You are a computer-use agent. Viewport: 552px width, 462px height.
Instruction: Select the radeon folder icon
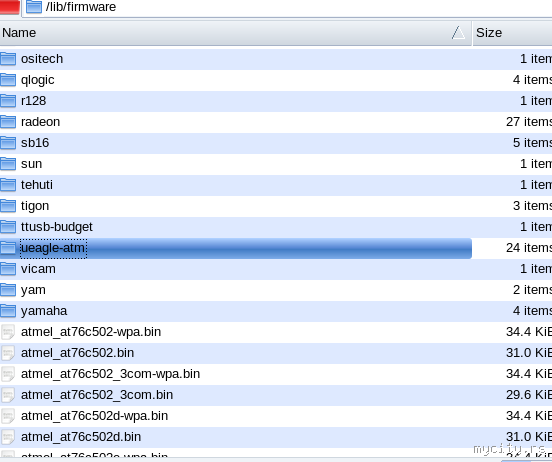click(x=8, y=122)
